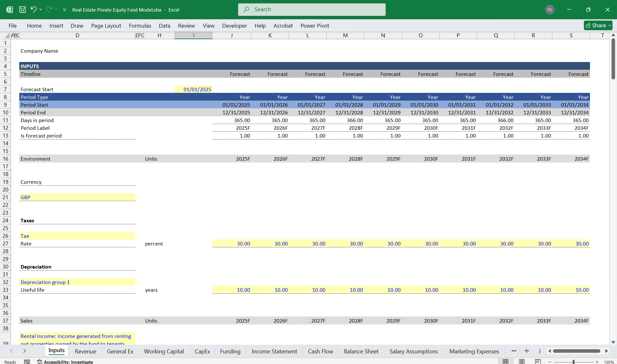Image resolution: width=617 pixels, height=364 pixels.
Task: Switch to the Cash Flow sheet tab
Action: coord(321,351)
